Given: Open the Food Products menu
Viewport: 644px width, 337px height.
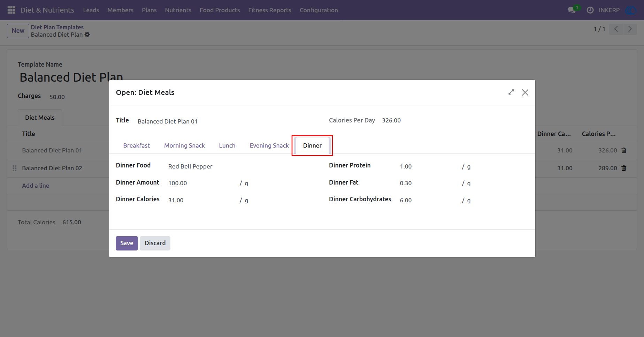Looking at the screenshot, I should pyautogui.click(x=220, y=10).
